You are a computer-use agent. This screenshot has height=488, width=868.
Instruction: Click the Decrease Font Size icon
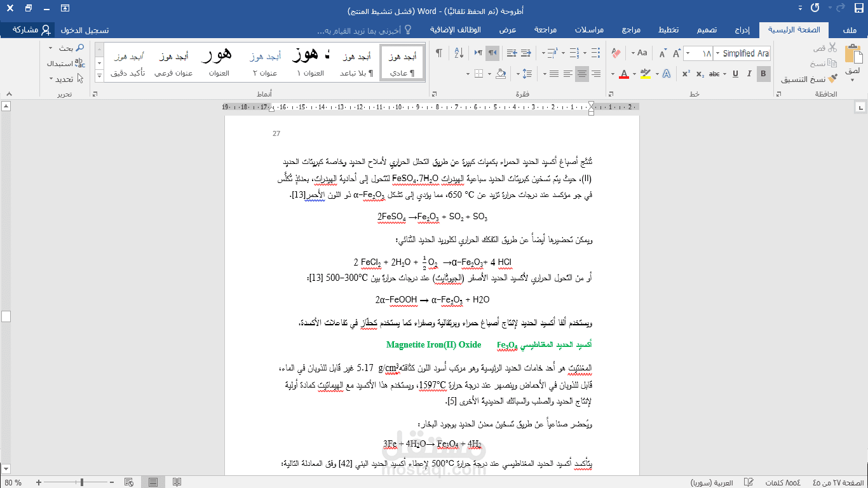point(663,53)
